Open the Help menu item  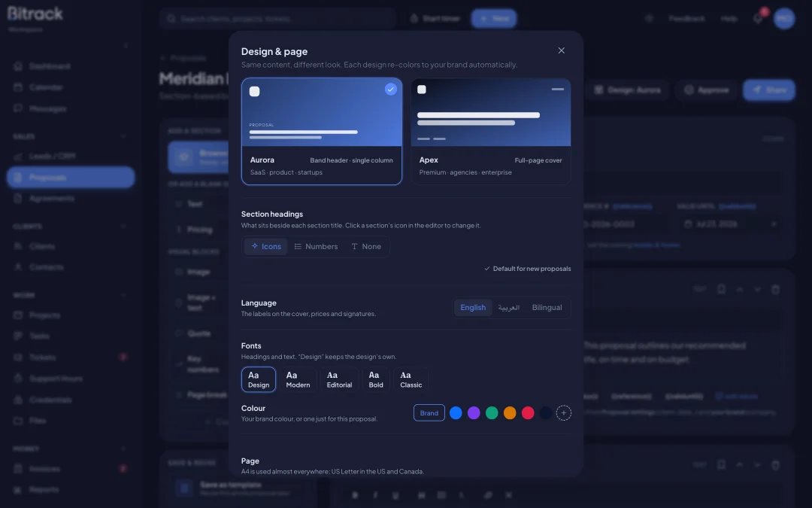(729, 19)
